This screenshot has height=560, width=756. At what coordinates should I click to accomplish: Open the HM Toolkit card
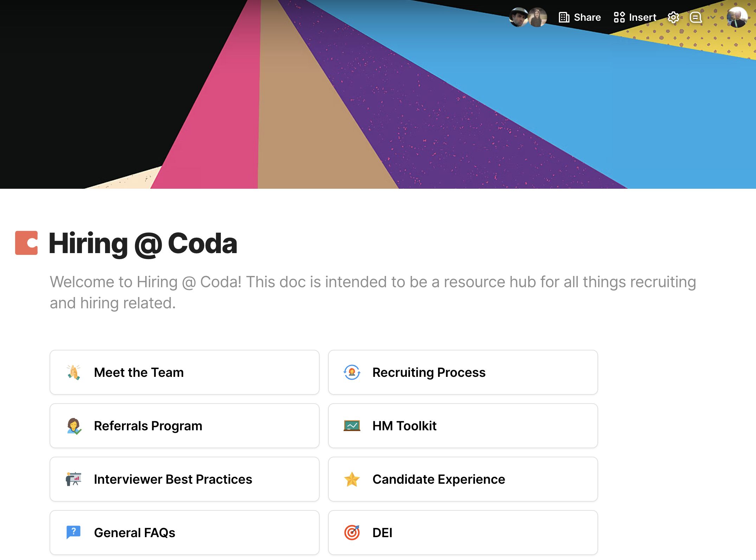click(x=463, y=426)
